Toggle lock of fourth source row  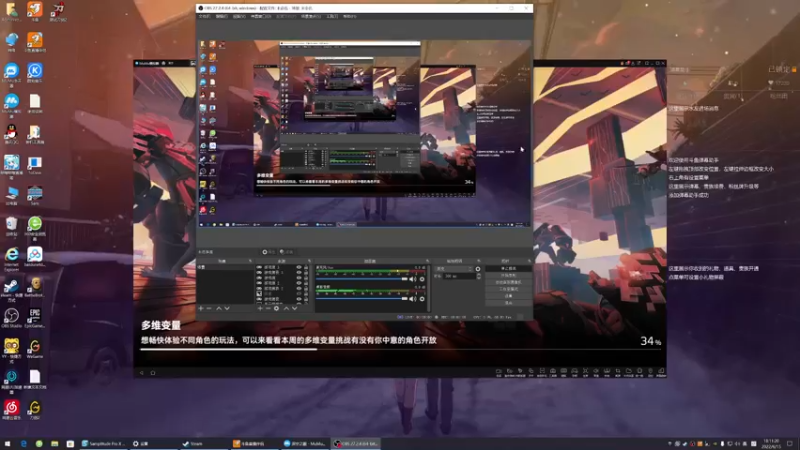[306, 283]
